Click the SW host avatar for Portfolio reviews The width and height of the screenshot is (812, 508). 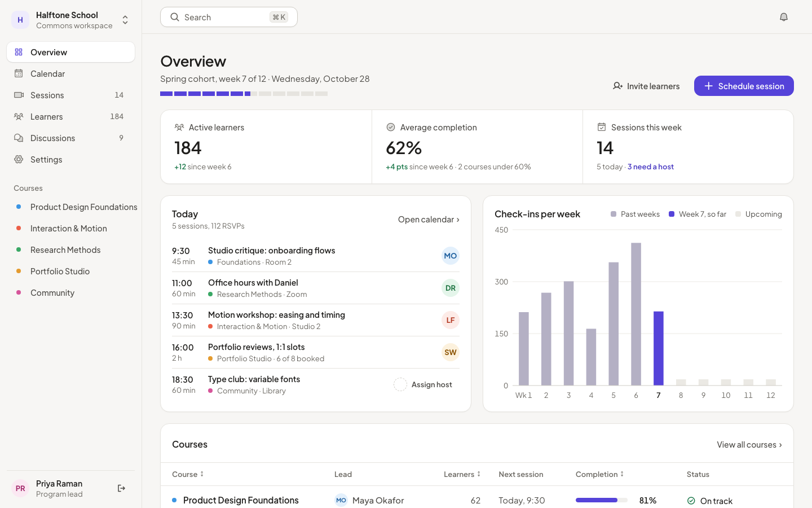pos(451,352)
